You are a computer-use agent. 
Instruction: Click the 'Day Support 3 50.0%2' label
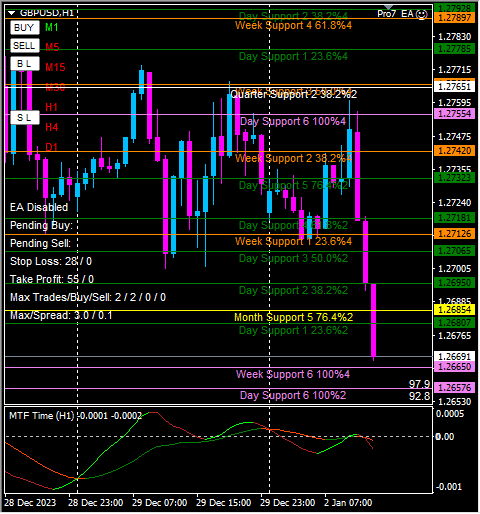(293, 258)
